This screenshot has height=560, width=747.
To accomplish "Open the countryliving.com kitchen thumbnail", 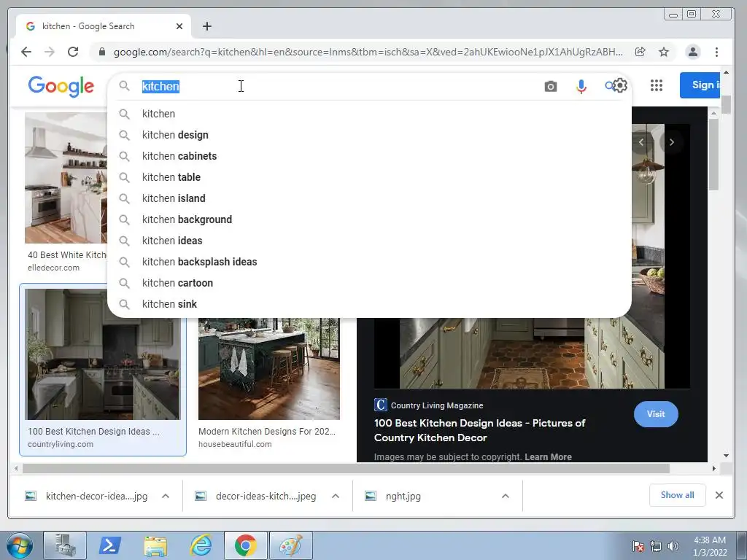I will 102,354.
